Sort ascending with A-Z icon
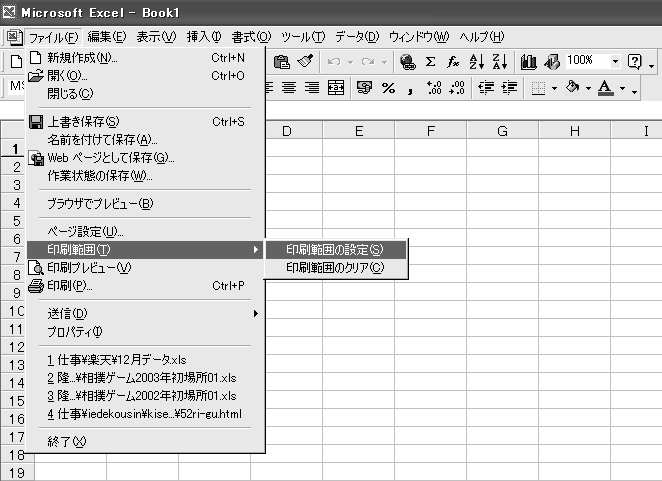662x481 pixels. 477,62
